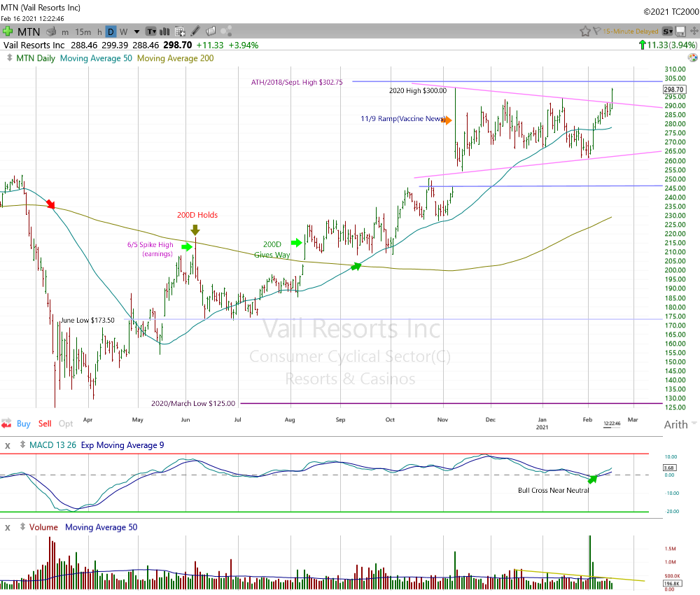
Task: Click the add indicator grid-plus icon
Action: pyautogui.click(x=180, y=31)
